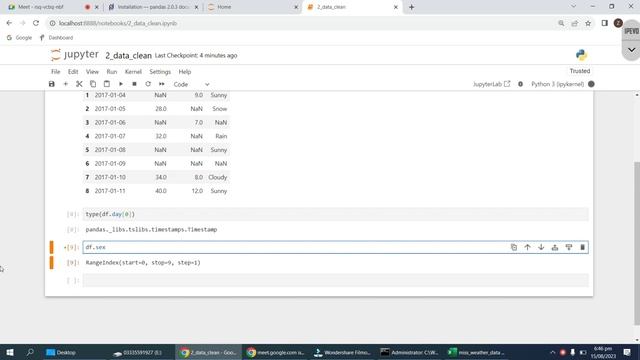Restart kernel and run all cells

tap(162, 84)
